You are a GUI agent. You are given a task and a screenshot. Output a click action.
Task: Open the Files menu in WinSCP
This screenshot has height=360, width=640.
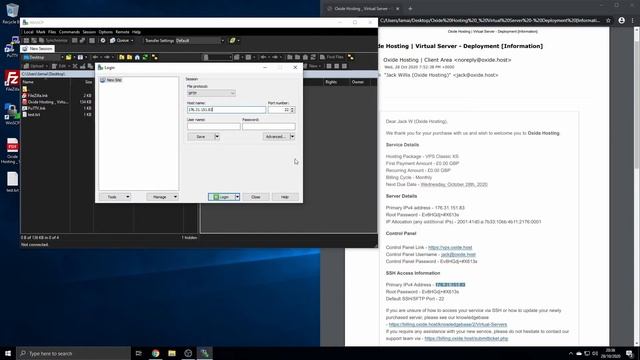pos(52,32)
